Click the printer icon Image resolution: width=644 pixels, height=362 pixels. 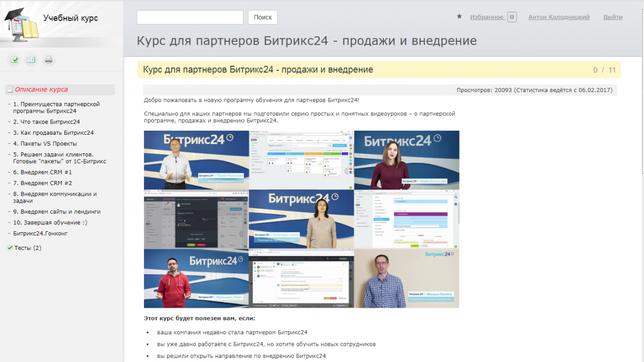[x=48, y=60]
